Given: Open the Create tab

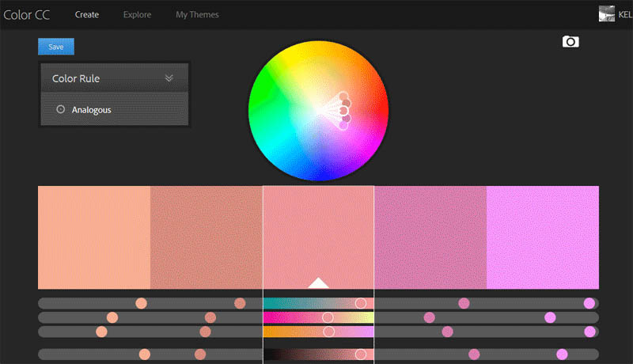Looking at the screenshot, I should coord(87,14).
